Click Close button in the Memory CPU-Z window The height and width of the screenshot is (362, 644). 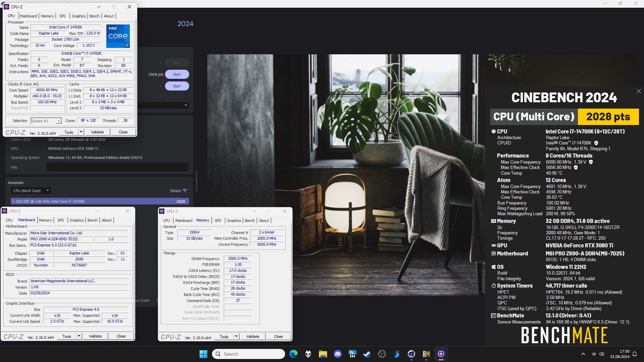(x=278, y=337)
